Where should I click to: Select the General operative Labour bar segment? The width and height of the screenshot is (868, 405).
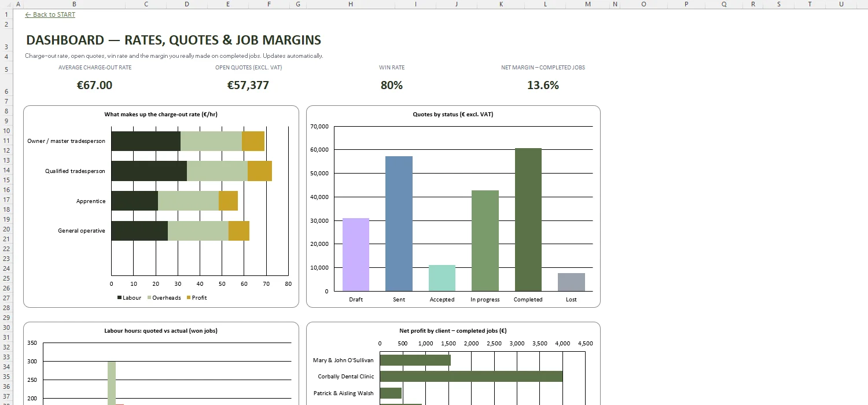point(139,231)
